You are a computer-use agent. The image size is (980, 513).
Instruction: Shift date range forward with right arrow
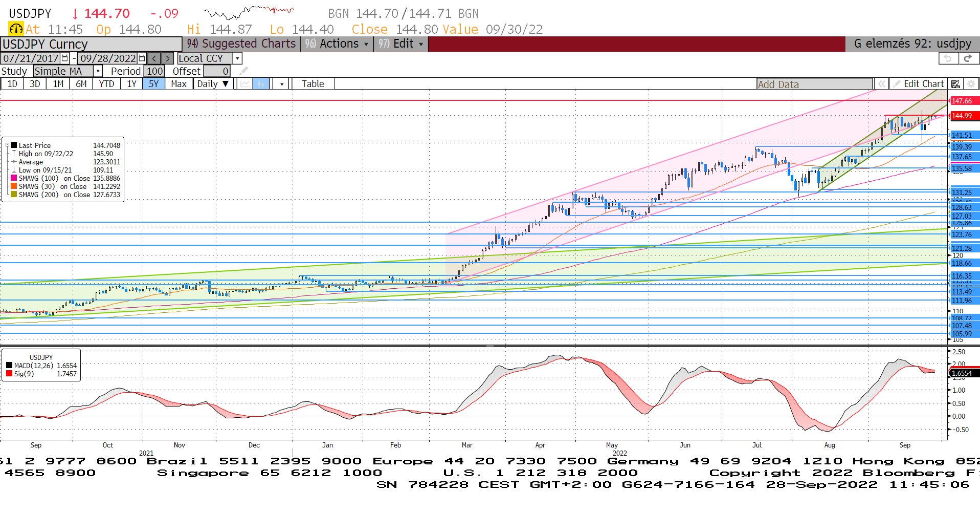[167, 58]
